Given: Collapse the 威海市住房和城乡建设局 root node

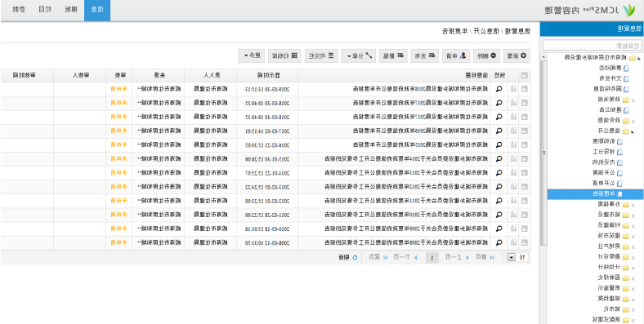Looking at the screenshot, I should pos(638,58).
